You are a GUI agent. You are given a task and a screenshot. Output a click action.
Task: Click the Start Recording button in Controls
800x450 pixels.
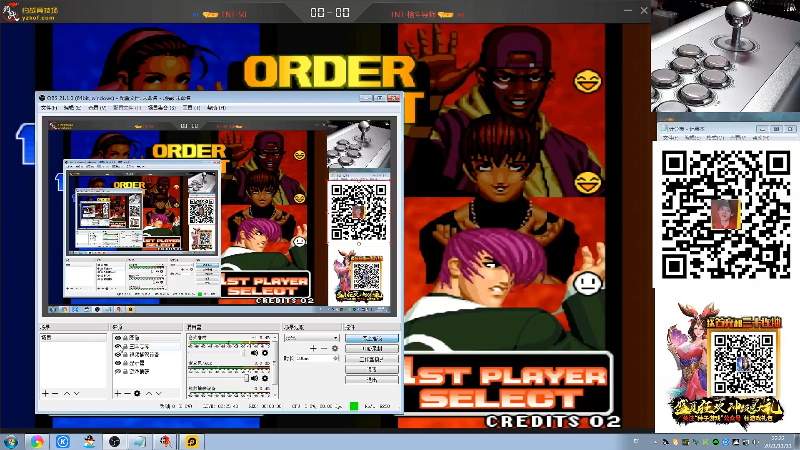(x=371, y=348)
